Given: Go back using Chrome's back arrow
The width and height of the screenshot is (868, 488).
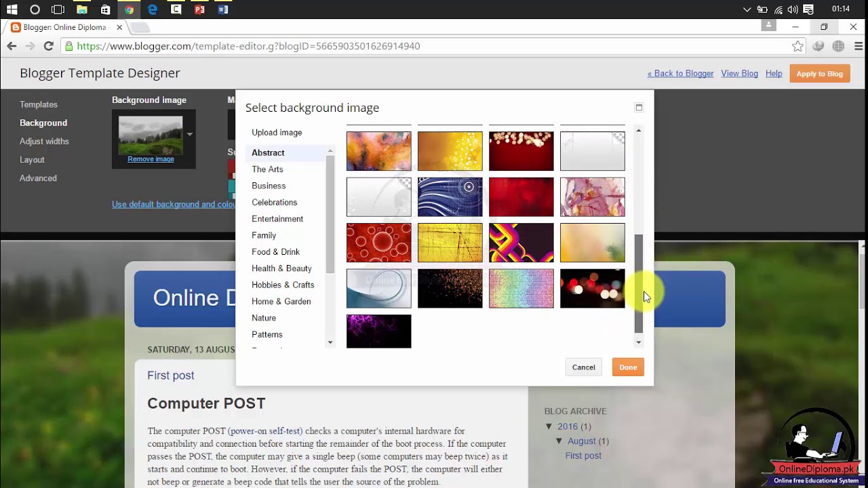Looking at the screenshot, I should tap(12, 46).
